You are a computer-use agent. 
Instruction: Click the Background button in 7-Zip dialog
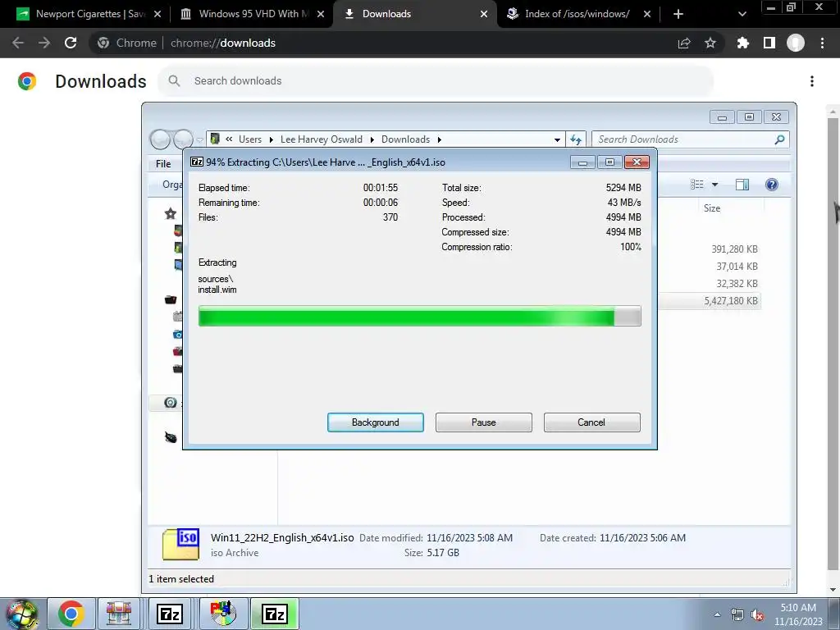(375, 422)
